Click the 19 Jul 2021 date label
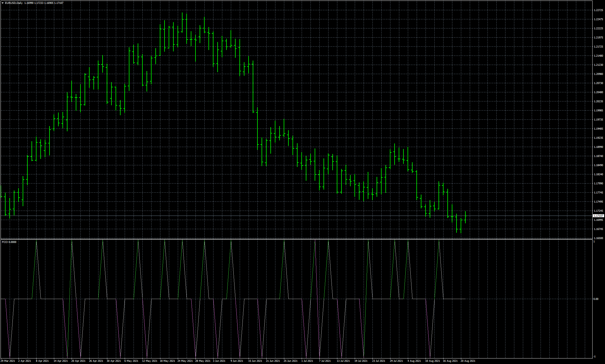Viewport: 605px width, 364px height. coord(361,361)
